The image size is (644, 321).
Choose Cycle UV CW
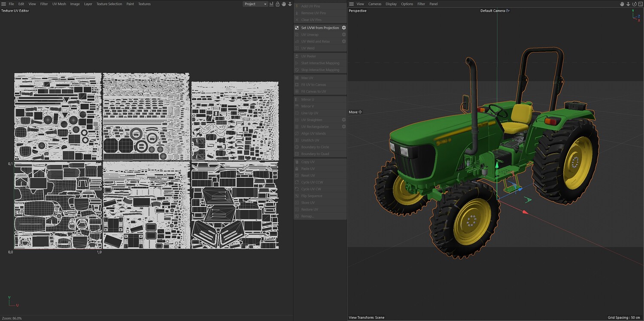311,189
